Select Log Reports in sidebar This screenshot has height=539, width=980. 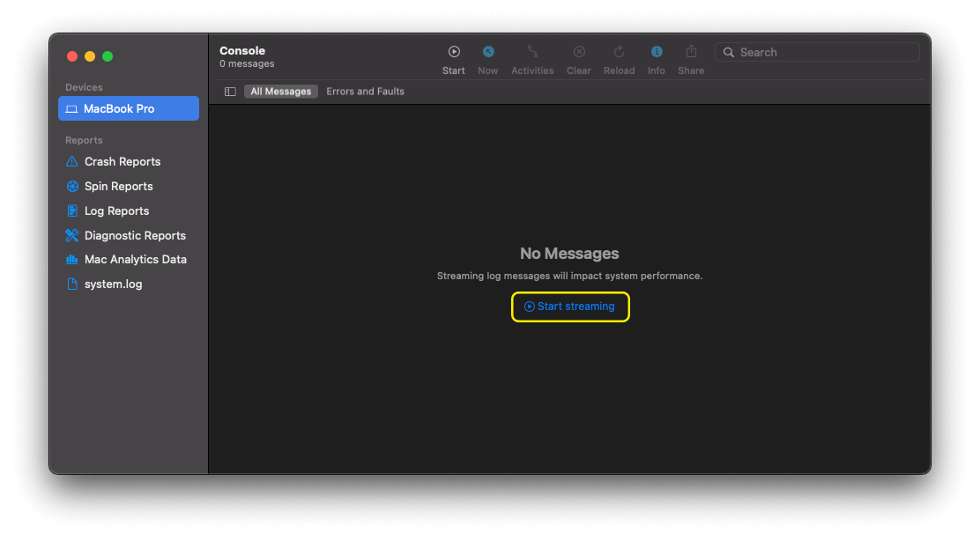point(116,211)
